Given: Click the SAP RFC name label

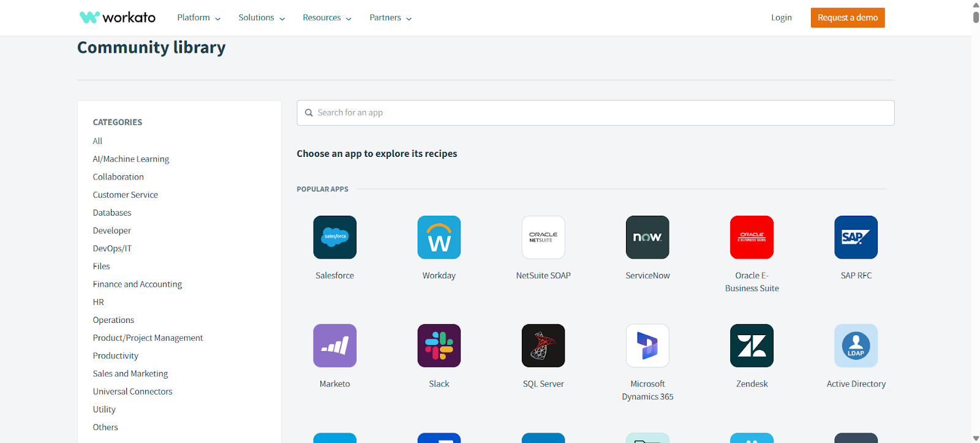Looking at the screenshot, I should 856,276.
